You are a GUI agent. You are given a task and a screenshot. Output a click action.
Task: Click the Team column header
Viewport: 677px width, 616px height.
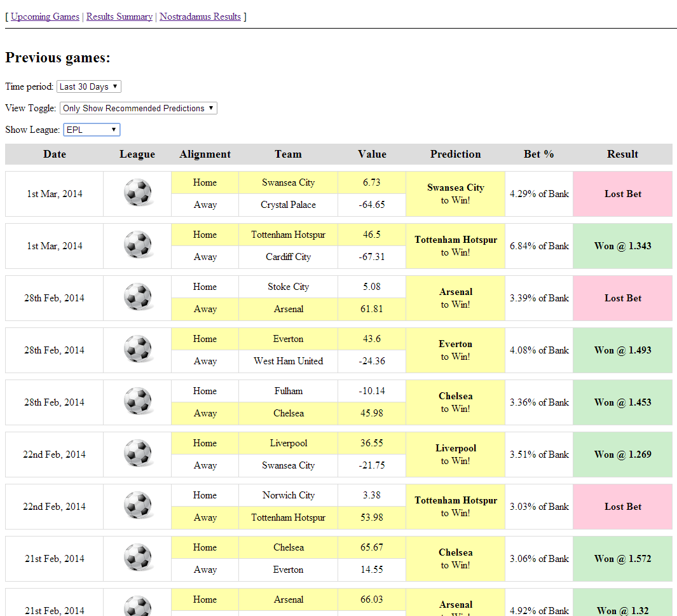289,154
